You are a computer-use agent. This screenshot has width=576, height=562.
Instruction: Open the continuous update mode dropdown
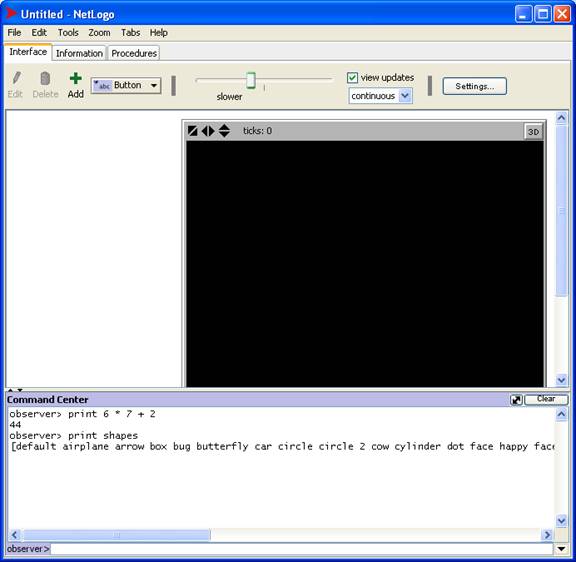[381, 96]
